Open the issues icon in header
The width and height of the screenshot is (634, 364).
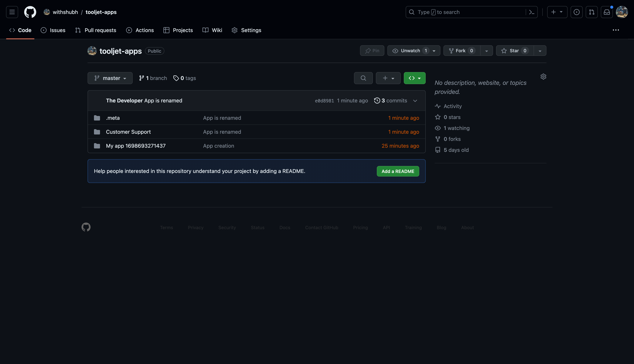coord(576,12)
